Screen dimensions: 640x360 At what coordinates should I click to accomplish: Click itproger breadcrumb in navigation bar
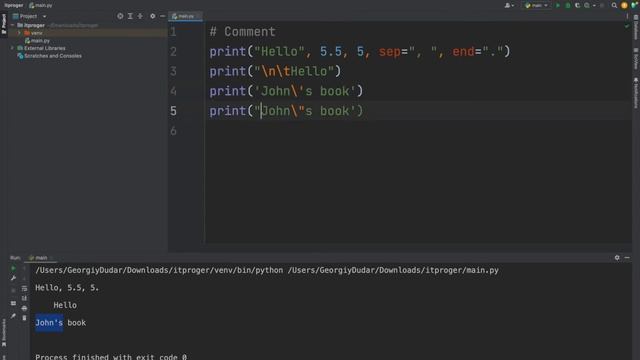pyautogui.click(x=13, y=5)
